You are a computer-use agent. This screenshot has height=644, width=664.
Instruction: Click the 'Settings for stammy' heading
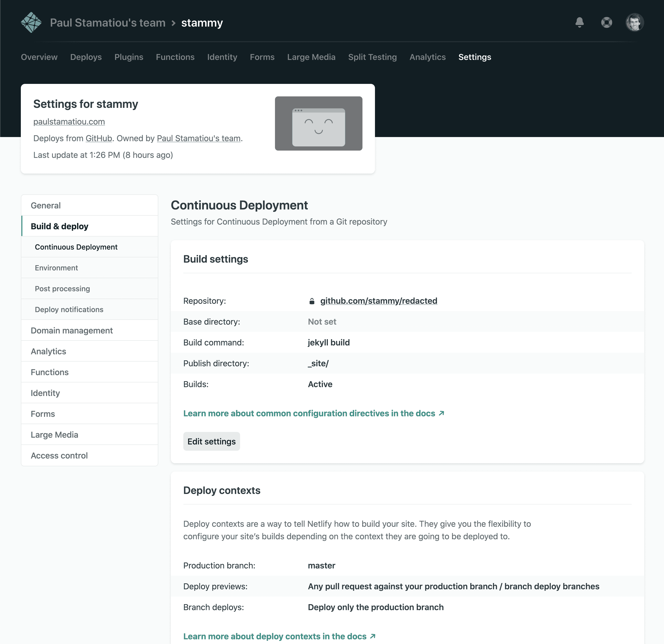(85, 104)
